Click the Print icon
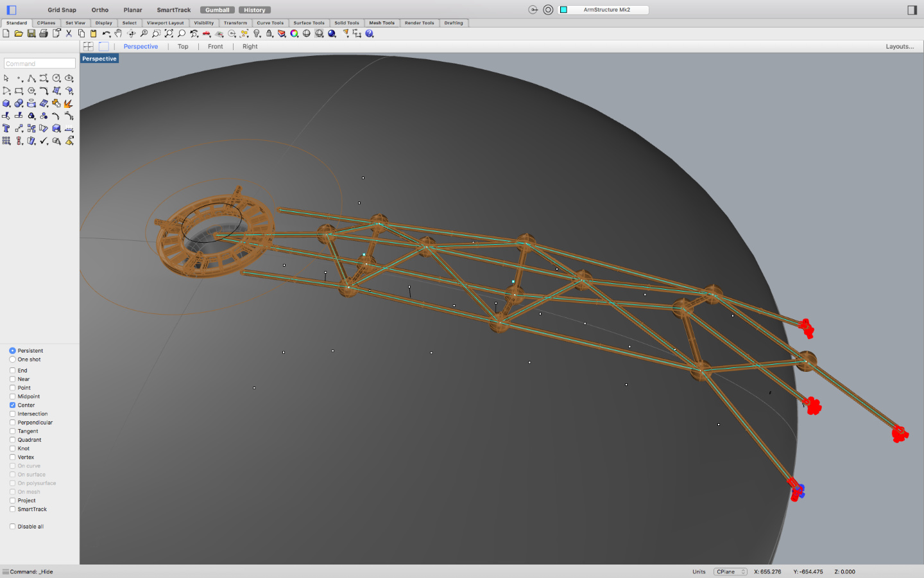The height and width of the screenshot is (578, 924). (43, 33)
